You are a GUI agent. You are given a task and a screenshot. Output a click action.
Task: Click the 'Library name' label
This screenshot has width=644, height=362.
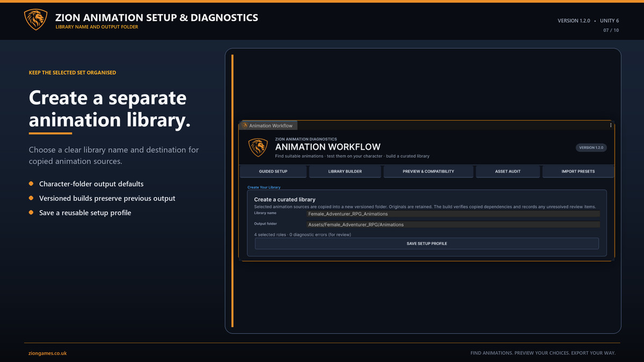tap(265, 213)
